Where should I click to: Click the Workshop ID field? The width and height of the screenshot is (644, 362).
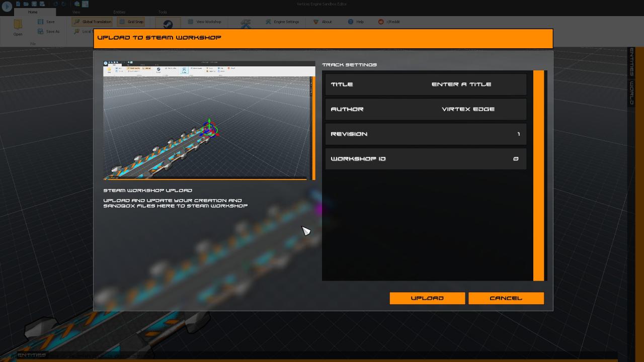tap(515, 159)
